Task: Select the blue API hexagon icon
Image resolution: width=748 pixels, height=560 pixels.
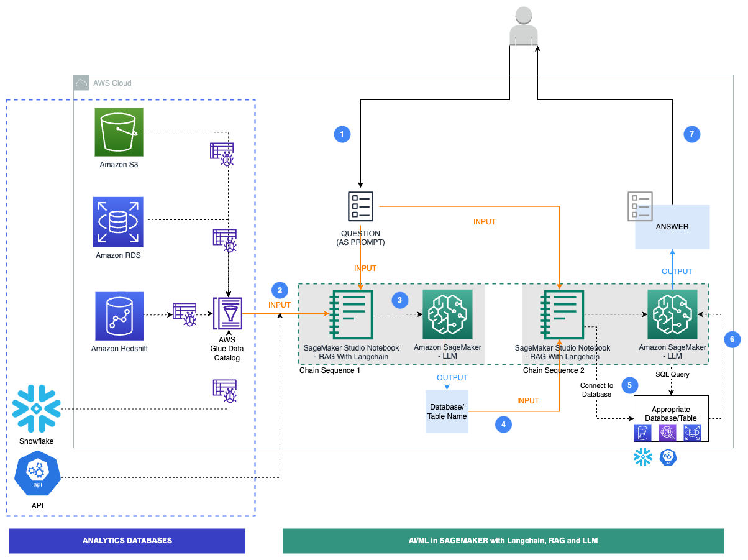Action: click(x=36, y=473)
